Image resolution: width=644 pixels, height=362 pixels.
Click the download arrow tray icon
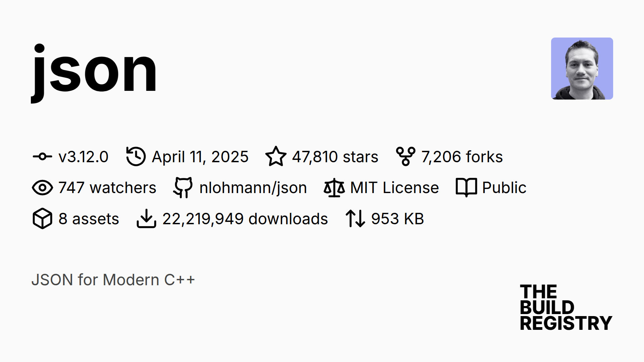pyautogui.click(x=147, y=219)
